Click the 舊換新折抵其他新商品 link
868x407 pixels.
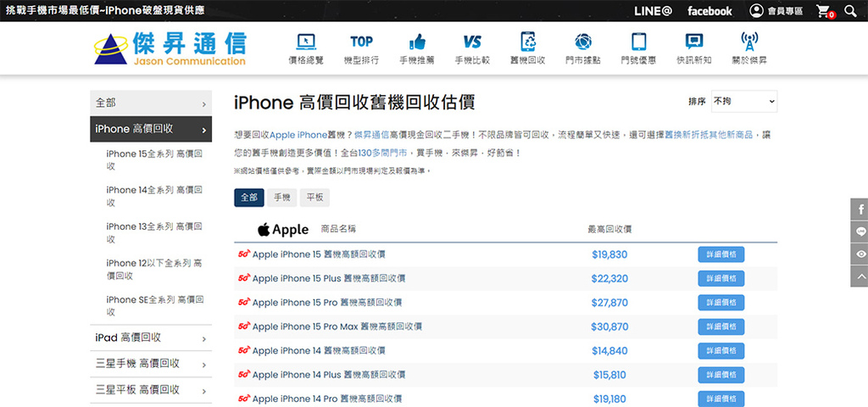(709, 135)
